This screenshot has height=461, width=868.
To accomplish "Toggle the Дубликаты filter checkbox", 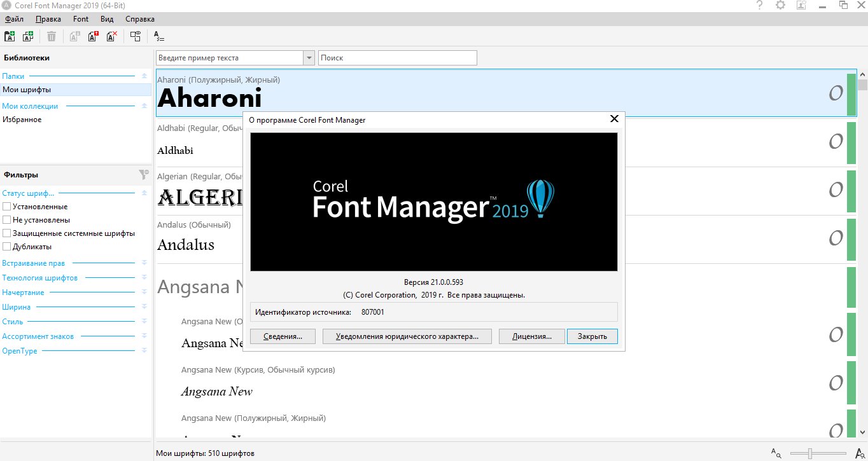I will point(7,247).
